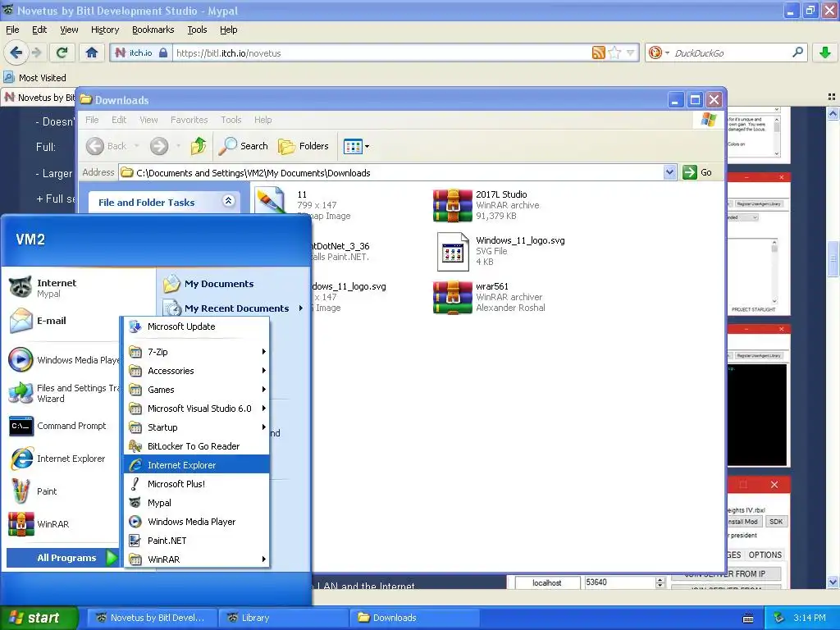Screen dimensions: 840x630
Task: Open Windows Media Player pinned in start menu
Action: pos(64,360)
